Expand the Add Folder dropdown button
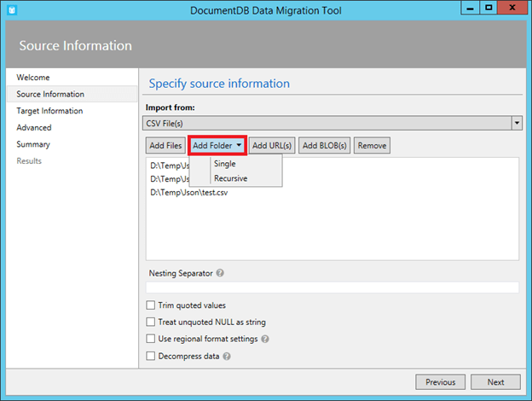532x401 pixels. (217, 146)
